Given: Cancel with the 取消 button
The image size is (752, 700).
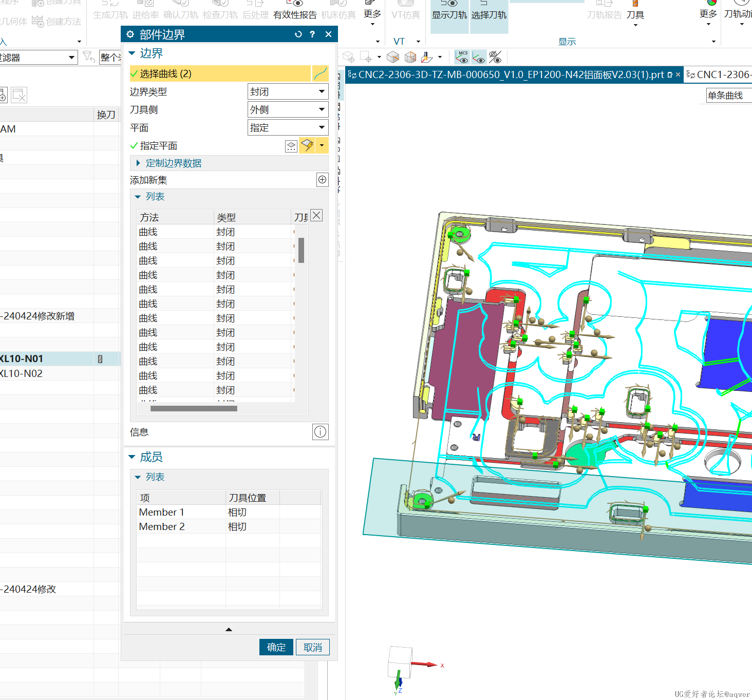Looking at the screenshot, I should pos(313,647).
